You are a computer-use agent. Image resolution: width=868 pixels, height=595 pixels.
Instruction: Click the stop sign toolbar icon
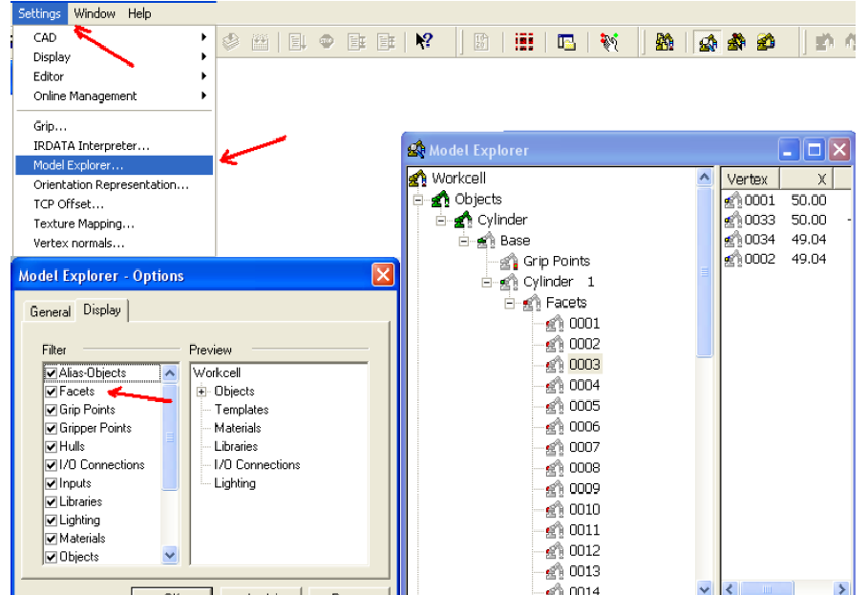[x=327, y=41]
